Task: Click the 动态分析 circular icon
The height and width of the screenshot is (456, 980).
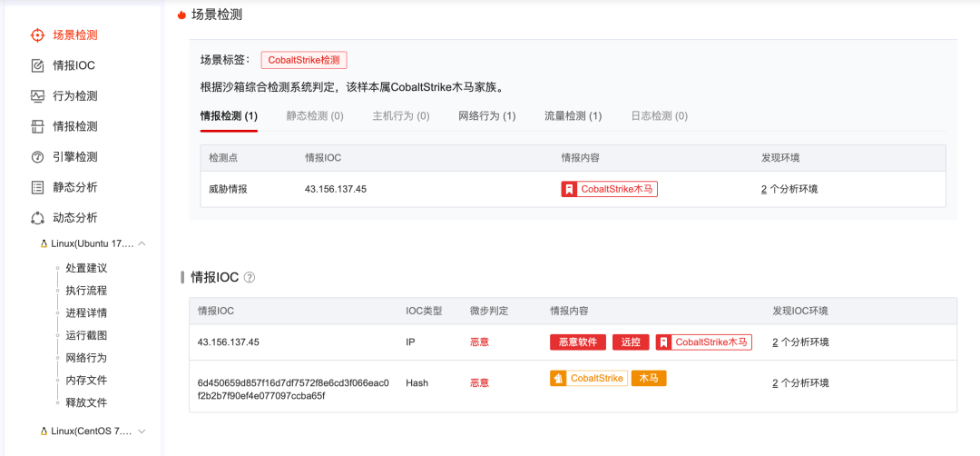Action: click(37, 218)
